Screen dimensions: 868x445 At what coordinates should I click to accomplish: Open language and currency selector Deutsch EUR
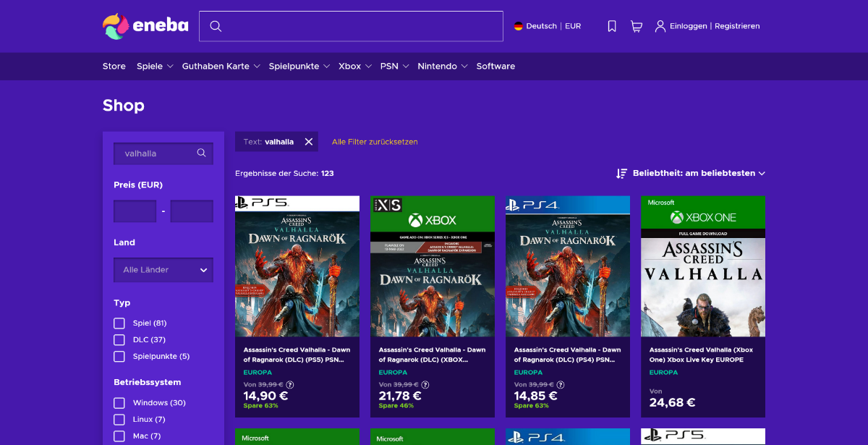[548, 26]
